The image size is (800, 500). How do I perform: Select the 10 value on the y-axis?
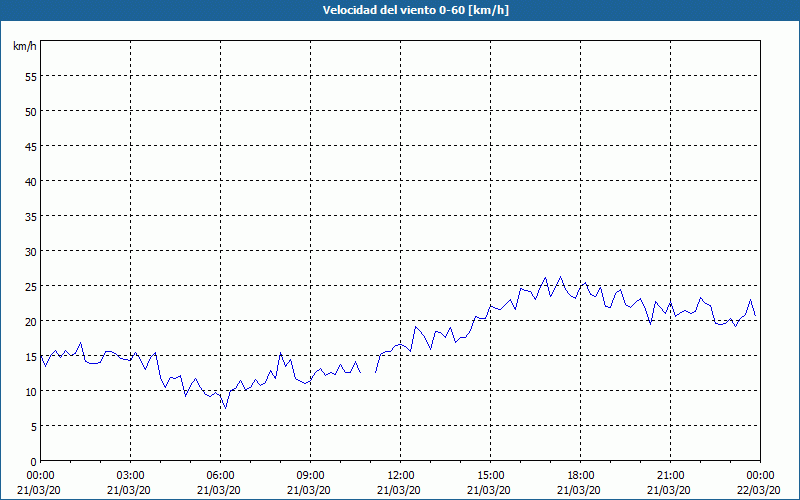click(31, 391)
